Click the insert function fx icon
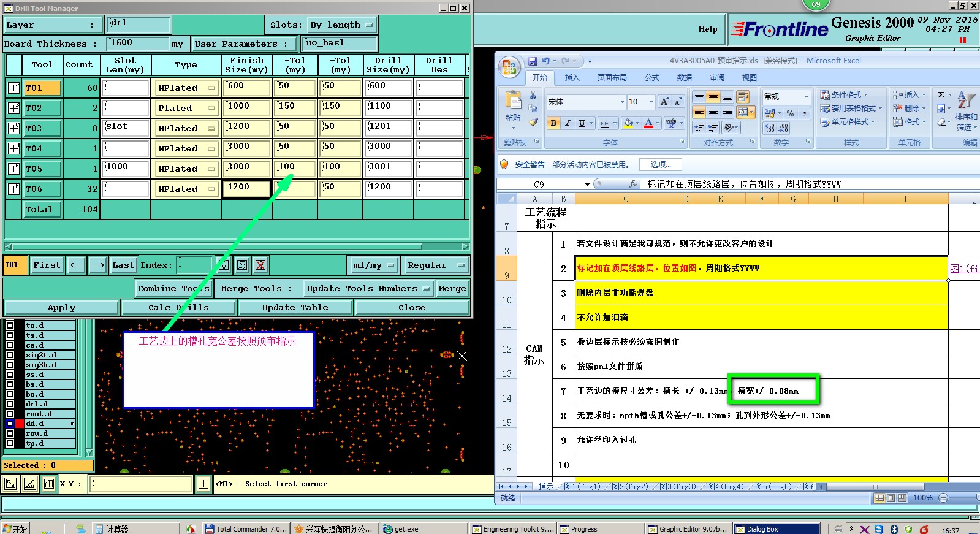The width and height of the screenshot is (980, 534). coord(633,184)
